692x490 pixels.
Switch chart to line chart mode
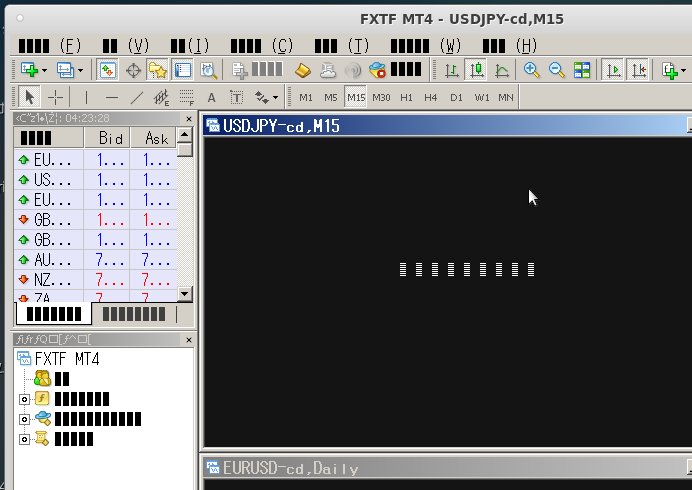(502, 70)
